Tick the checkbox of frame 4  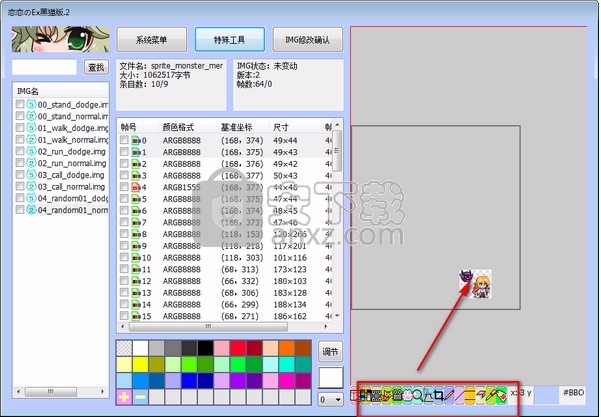pos(124,187)
